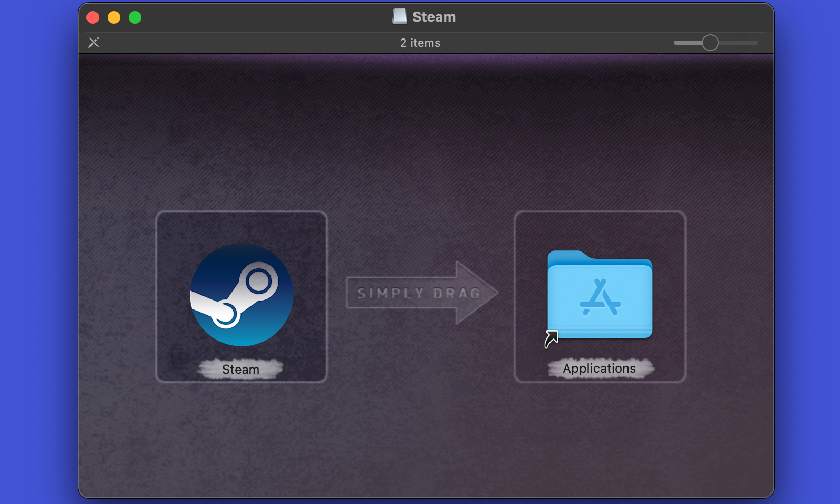This screenshot has height=504, width=840.
Task: Click the customize toolbar X icon
Action: click(x=94, y=43)
